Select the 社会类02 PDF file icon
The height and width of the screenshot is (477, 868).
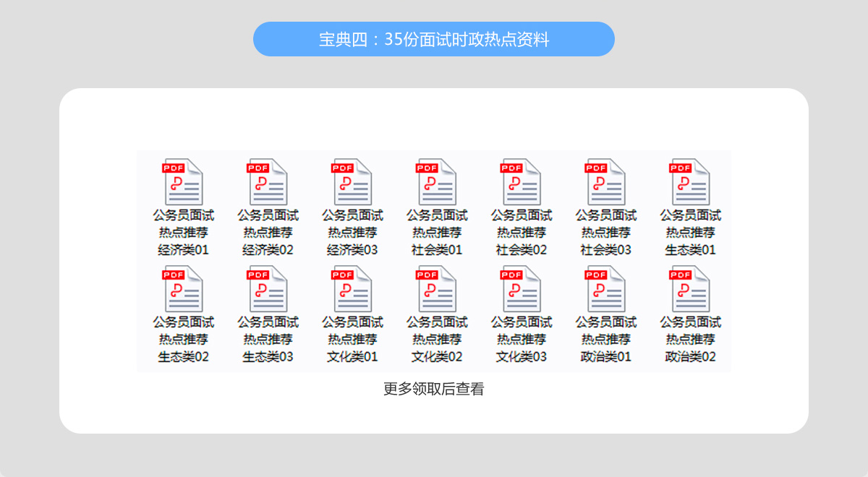[522, 182]
